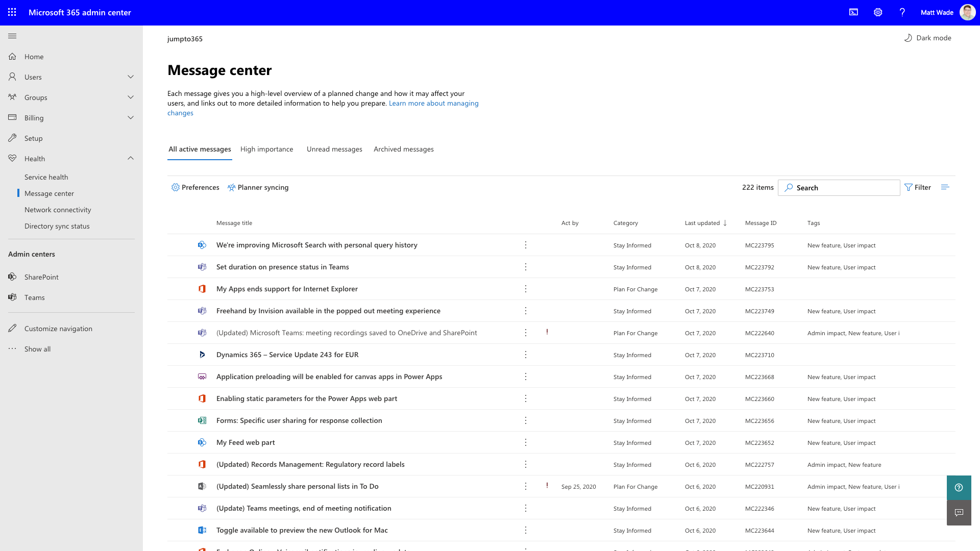Open the app launcher waffle icon
Viewport: 980px width, 551px height.
[12, 12]
